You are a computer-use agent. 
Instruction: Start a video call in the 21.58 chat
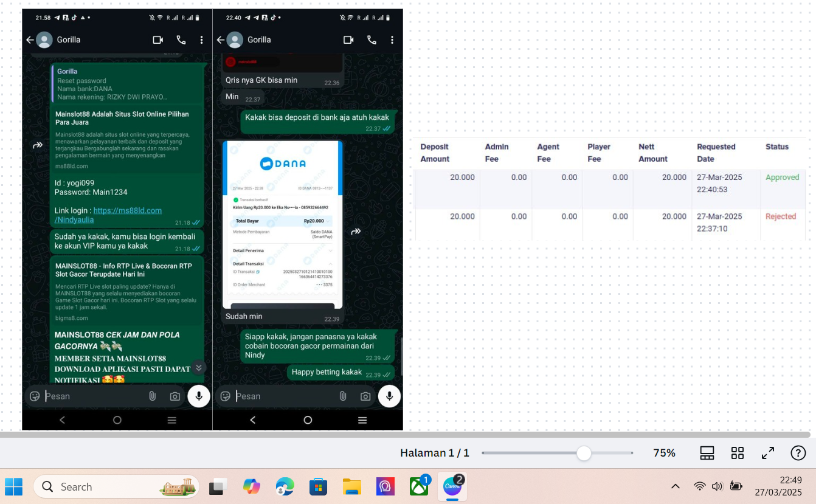point(158,40)
